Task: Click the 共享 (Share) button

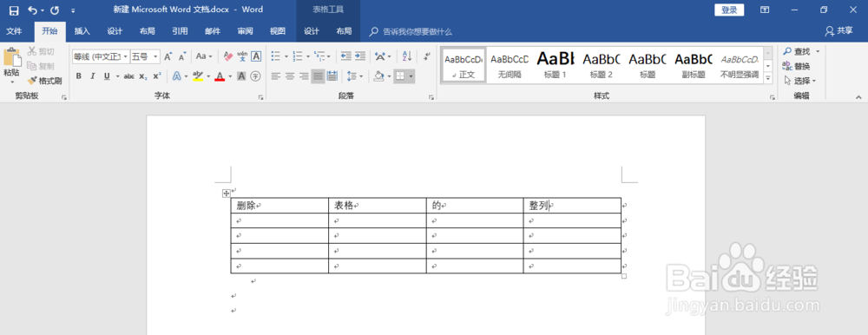Action: [x=839, y=31]
